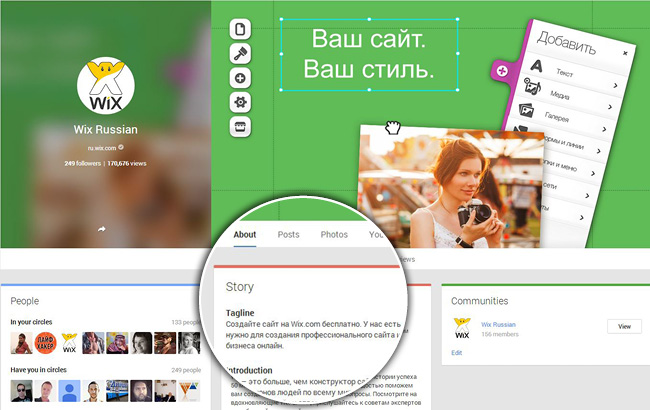650x410 pixels.
Task: Click the share arrow under the profile
Action: point(102,229)
